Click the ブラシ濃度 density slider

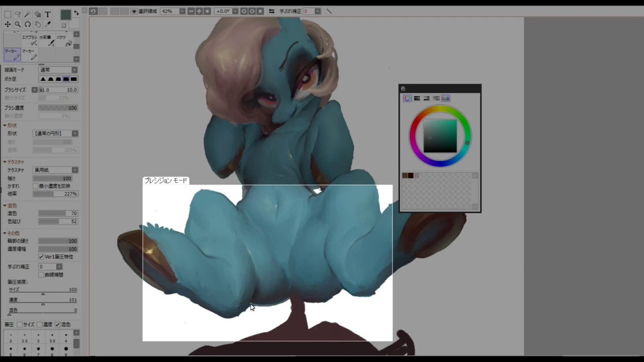pyautogui.click(x=58, y=108)
